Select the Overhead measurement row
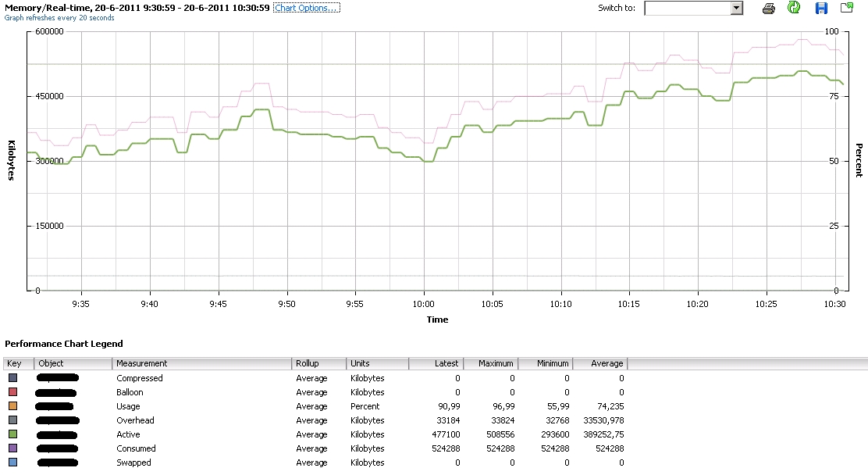Screen dimensions: 868x475 (135, 420)
